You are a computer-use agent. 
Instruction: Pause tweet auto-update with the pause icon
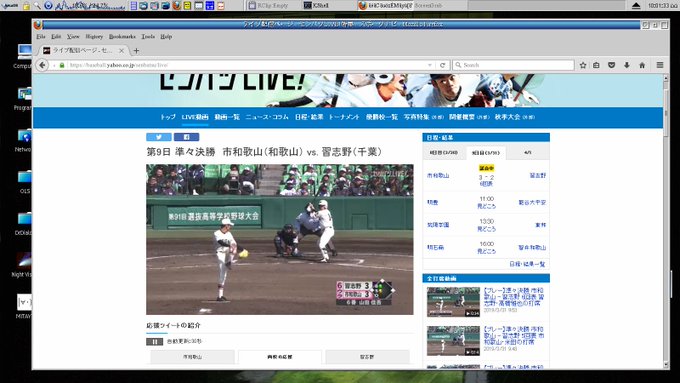click(x=154, y=341)
